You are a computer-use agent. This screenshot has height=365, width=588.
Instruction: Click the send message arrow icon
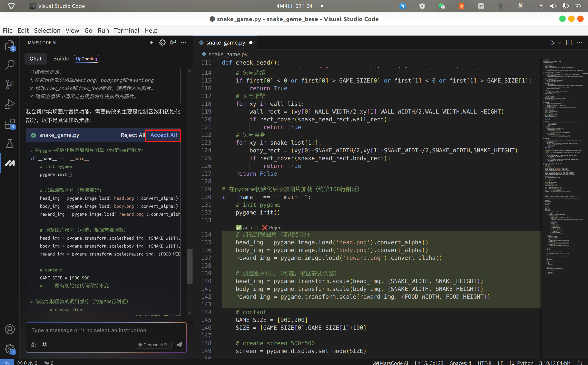click(179, 345)
